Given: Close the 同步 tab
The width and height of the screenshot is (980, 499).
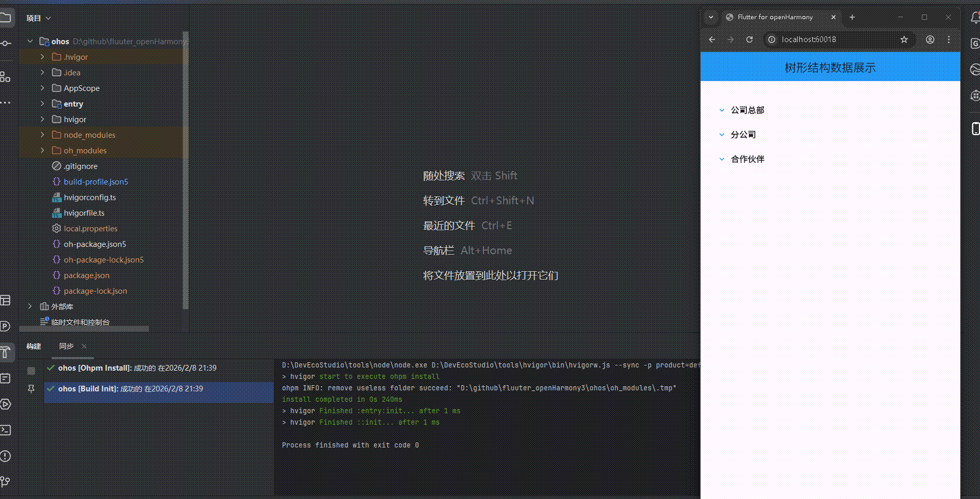Looking at the screenshot, I should click(84, 346).
